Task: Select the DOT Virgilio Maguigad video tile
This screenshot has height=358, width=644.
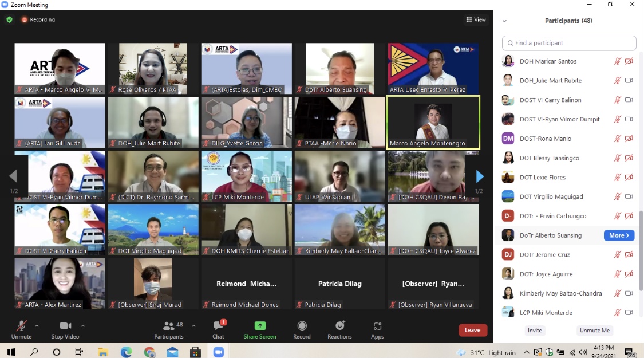Action: (153, 230)
